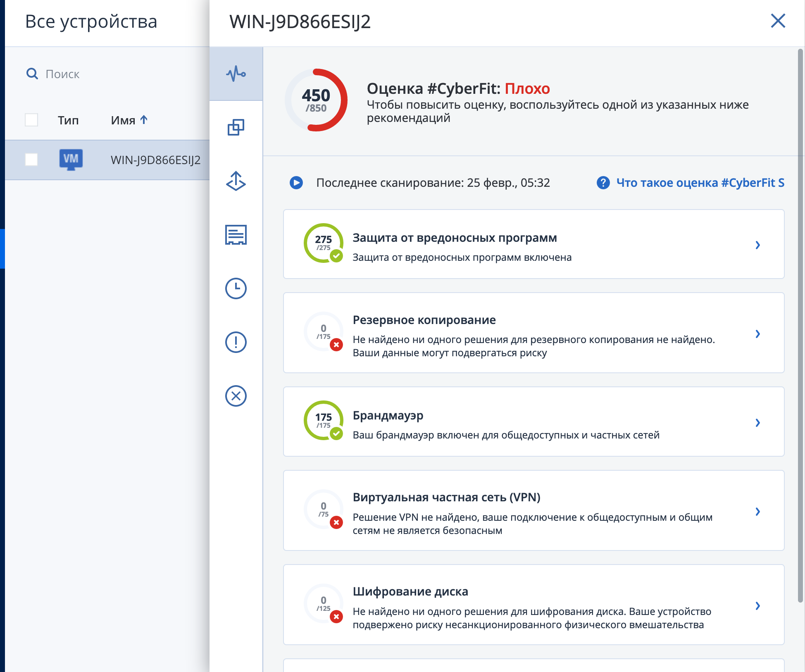The width and height of the screenshot is (805, 672).
Task: Open the details list icon tab
Action: click(x=236, y=235)
